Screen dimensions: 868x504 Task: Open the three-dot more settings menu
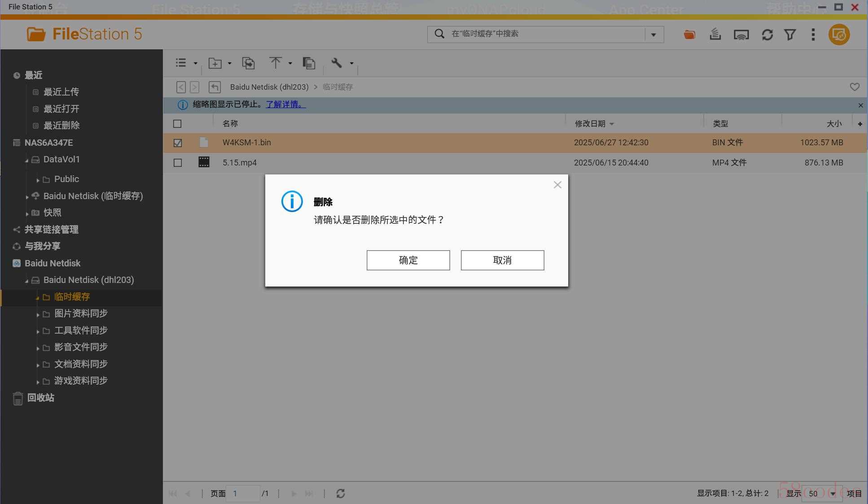tap(813, 35)
